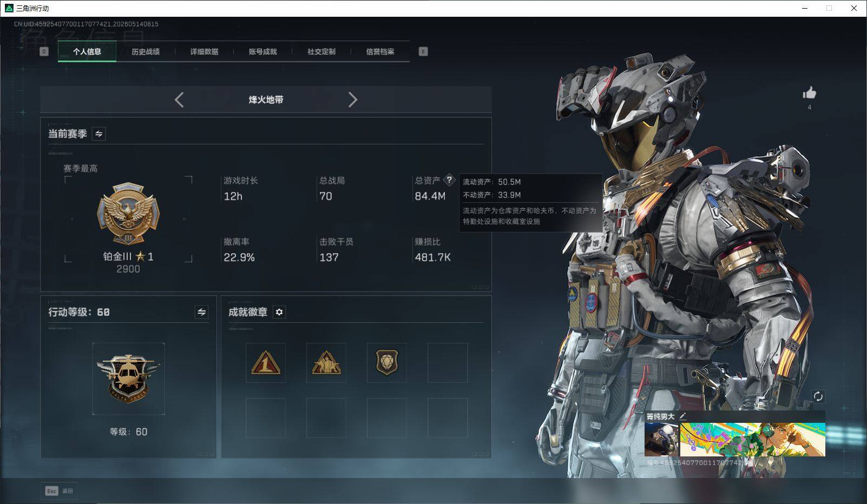Give a like with the thumbs-up icon

click(810, 93)
